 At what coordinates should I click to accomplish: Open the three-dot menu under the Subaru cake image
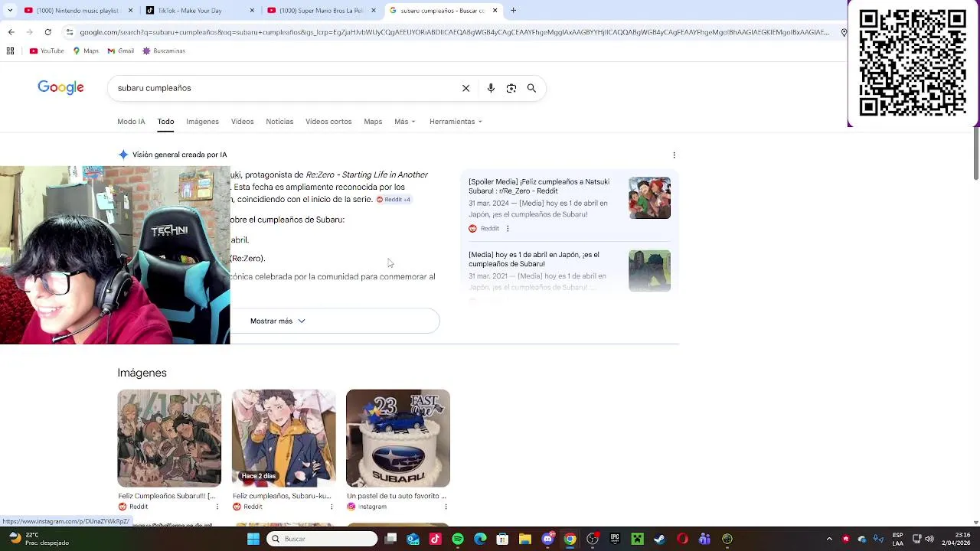446,507
